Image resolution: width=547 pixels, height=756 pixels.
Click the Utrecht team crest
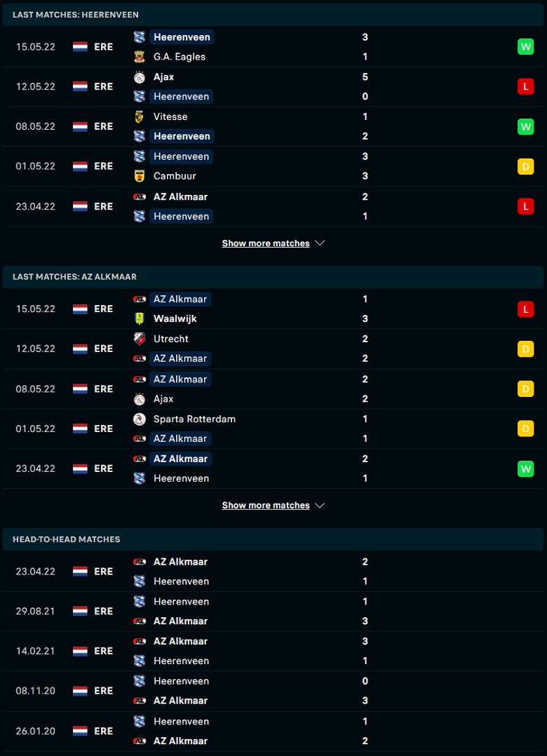click(140, 339)
